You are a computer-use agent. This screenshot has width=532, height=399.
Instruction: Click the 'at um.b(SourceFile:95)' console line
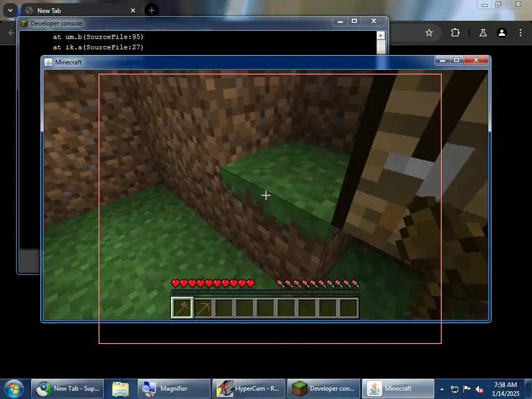[98, 37]
